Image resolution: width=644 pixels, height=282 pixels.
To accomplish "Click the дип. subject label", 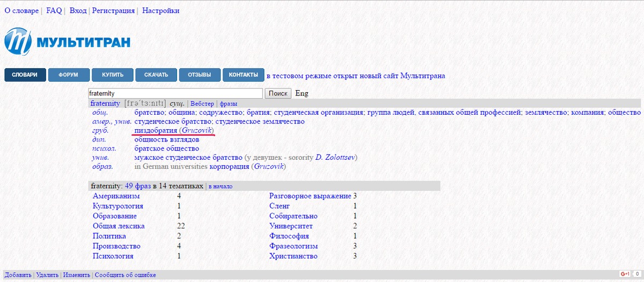I will pyautogui.click(x=99, y=140).
